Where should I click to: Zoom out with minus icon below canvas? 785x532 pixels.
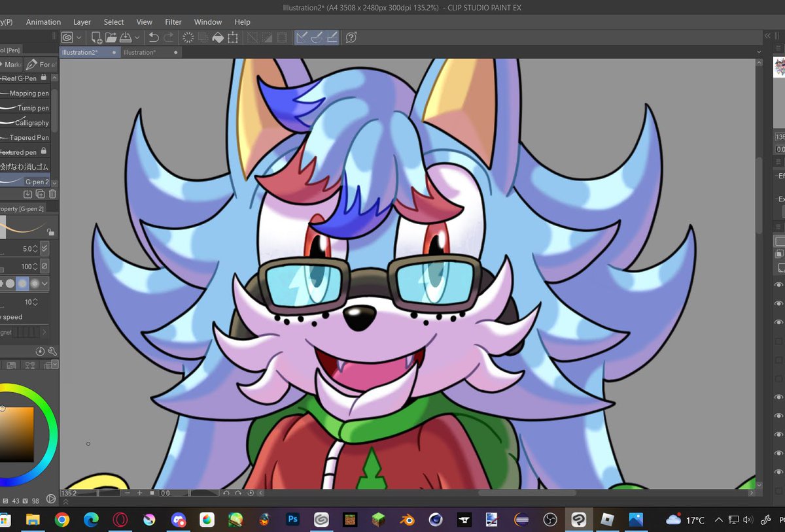click(x=128, y=493)
